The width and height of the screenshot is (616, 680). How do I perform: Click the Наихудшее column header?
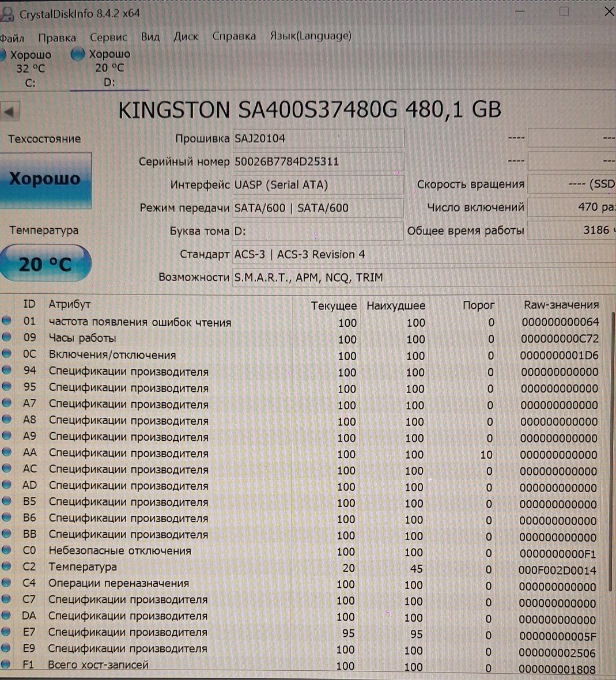tap(396, 306)
